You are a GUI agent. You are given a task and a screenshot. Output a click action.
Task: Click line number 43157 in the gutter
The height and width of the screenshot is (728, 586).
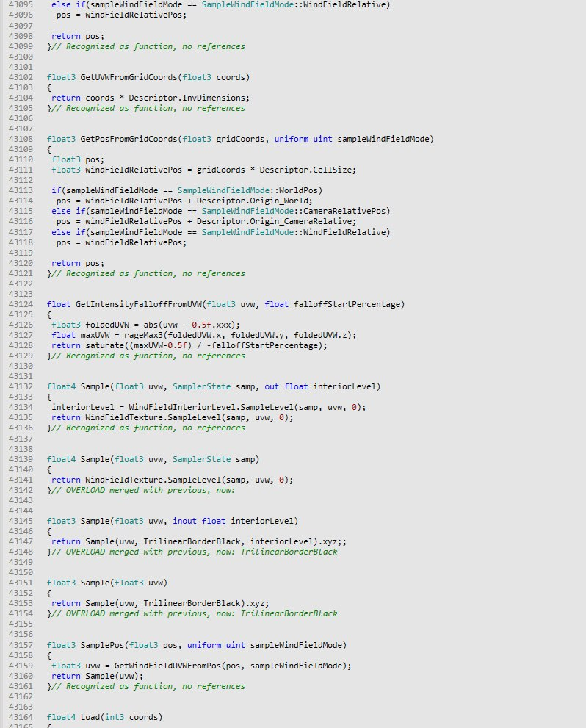pos(21,645)
